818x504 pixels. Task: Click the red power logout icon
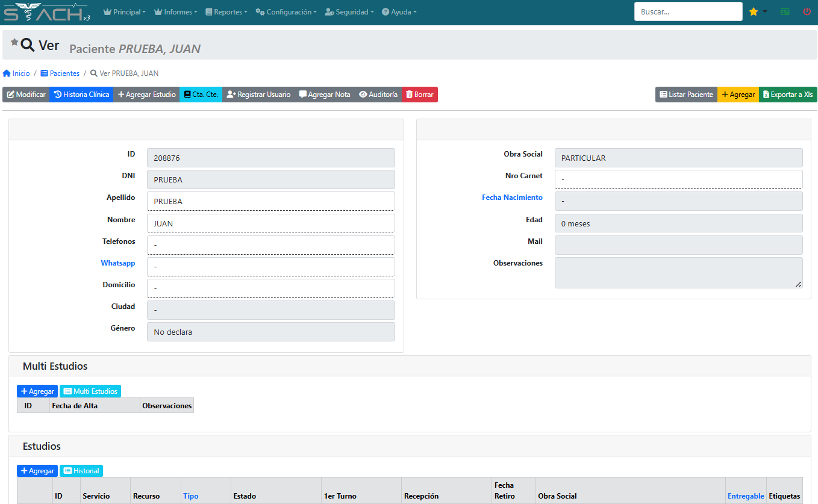[807, 12]
